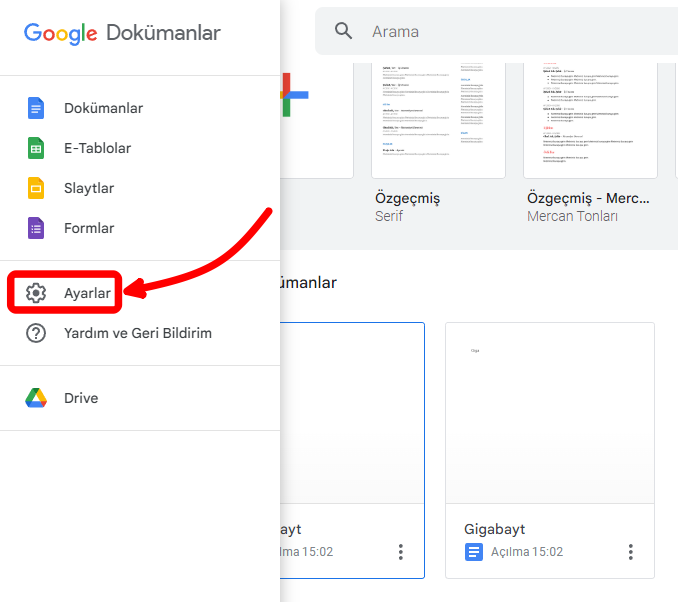Click the blue Dokümanlar icon in sidebar
Image resolution: width=678 pixels, height=602 pixels.
(36, 108)
